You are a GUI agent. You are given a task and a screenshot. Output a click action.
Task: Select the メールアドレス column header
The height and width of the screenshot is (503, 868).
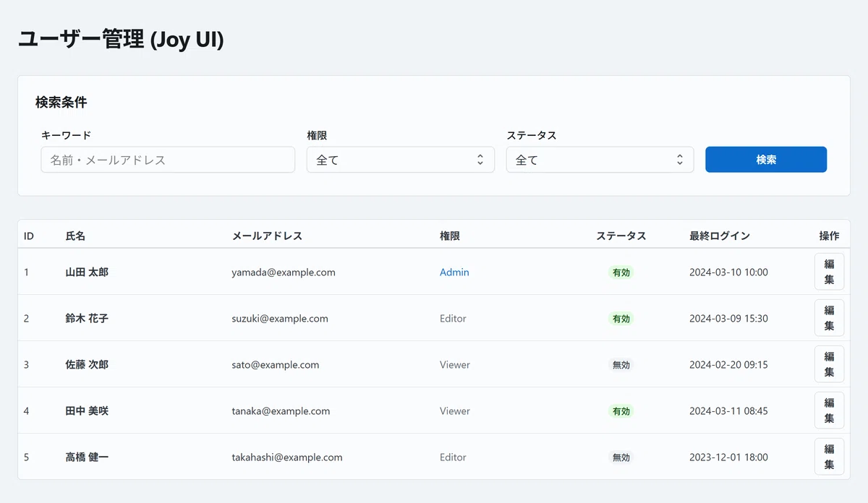point(267,236)
